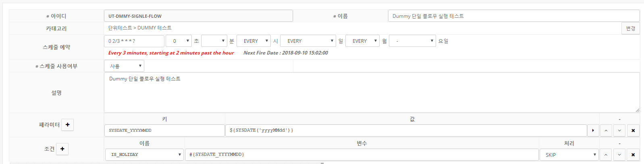Click the # 스케줄 사용여부 label
The width and height of the screenshot is (644, 164).
point(56,66)
